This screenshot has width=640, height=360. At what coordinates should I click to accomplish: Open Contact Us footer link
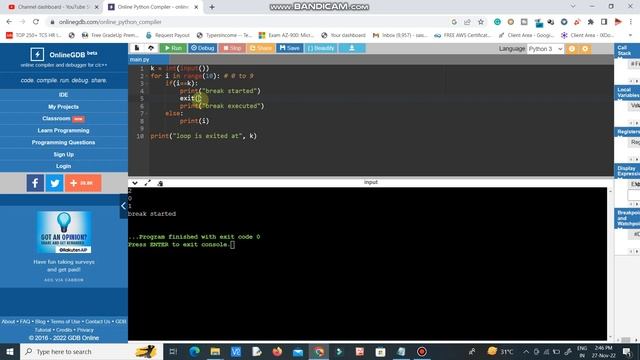point(98,322)
